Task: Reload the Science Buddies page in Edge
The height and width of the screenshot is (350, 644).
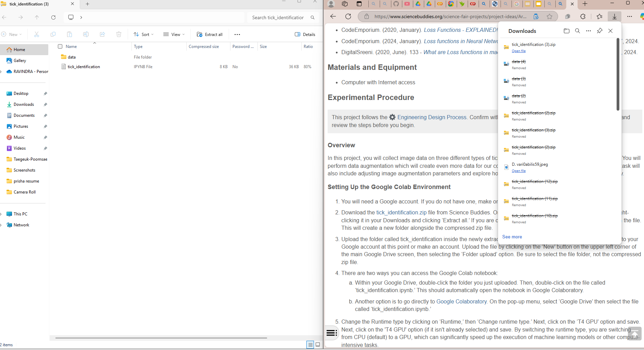Action: click(348, 16)
